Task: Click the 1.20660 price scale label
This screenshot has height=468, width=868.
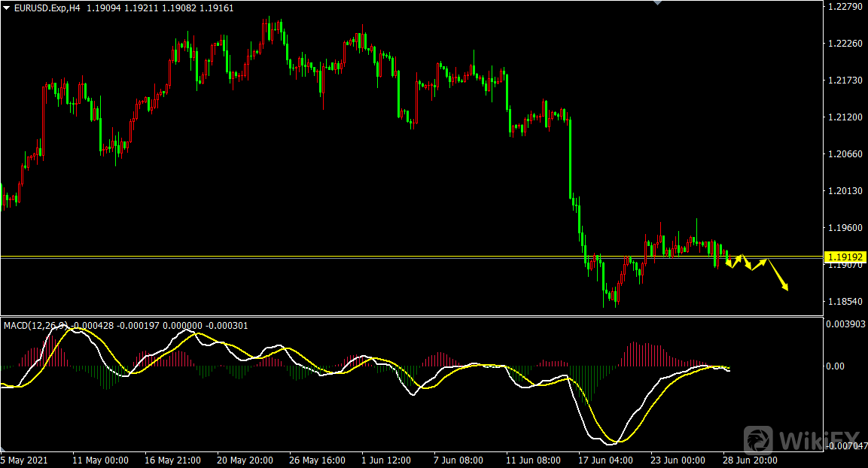Action: [844, 154]
